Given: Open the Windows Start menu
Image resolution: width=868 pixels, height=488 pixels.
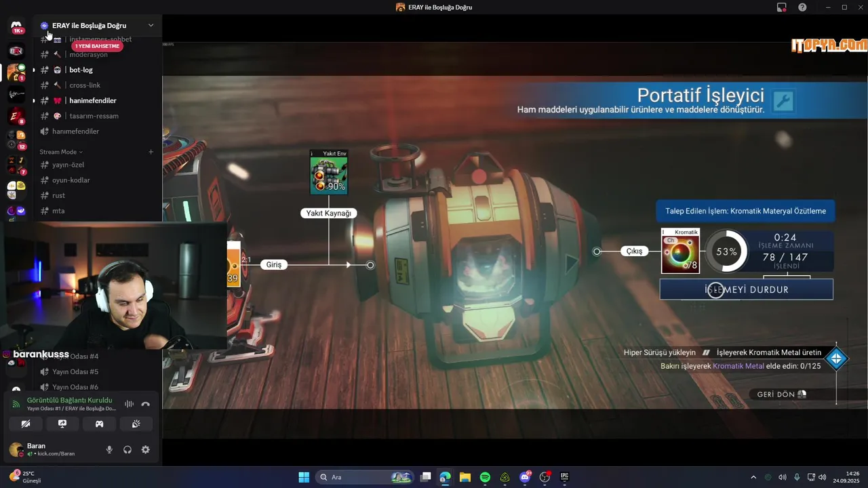Looking at the screenshot, I should pos(304,477).
